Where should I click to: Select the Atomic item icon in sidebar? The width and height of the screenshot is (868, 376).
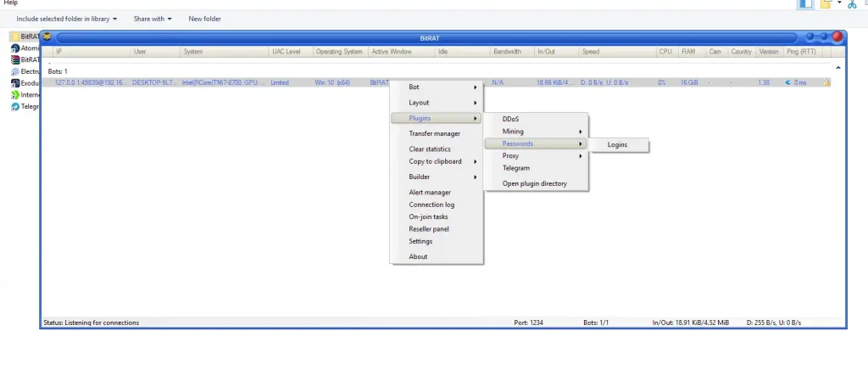pyautogui.click(x=15, y=48)
